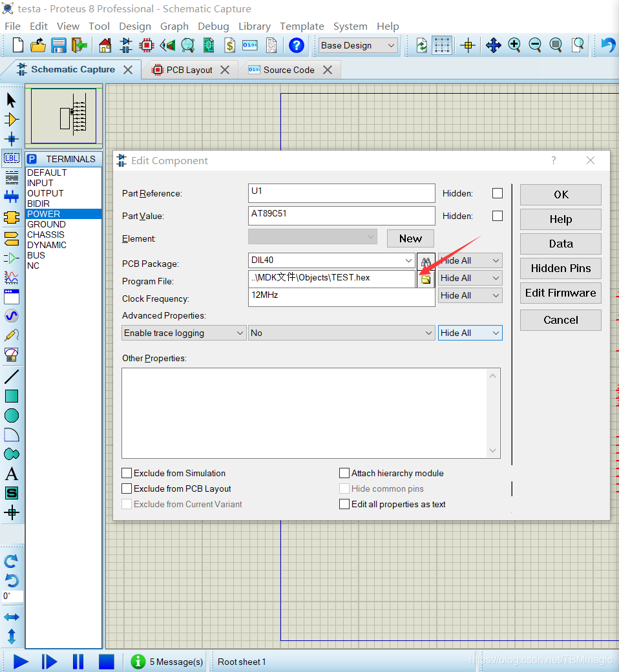Stop the simulation

click(x=107, y=662)
